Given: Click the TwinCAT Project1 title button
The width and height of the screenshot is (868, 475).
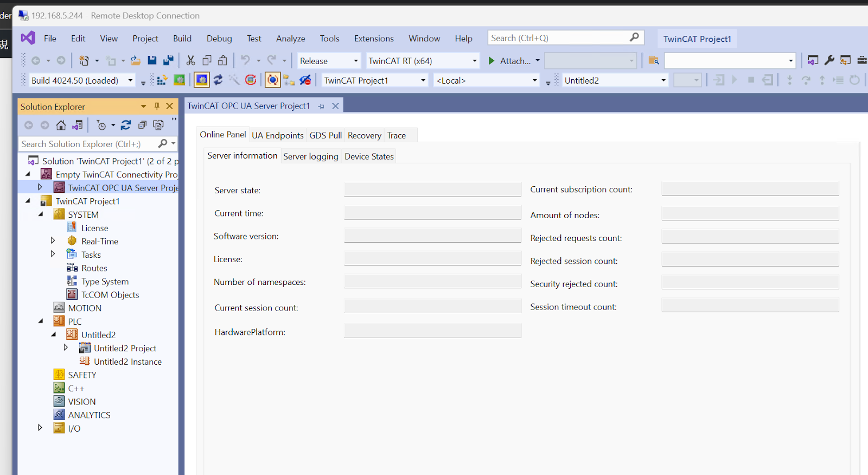Looking at the screenshot, I should click(697, 39).
